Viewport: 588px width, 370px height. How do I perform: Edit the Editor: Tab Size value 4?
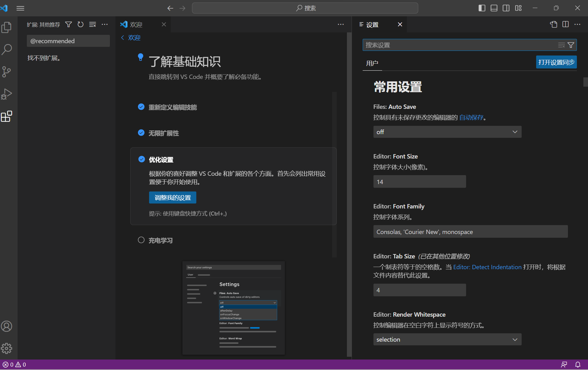point(419,290)
